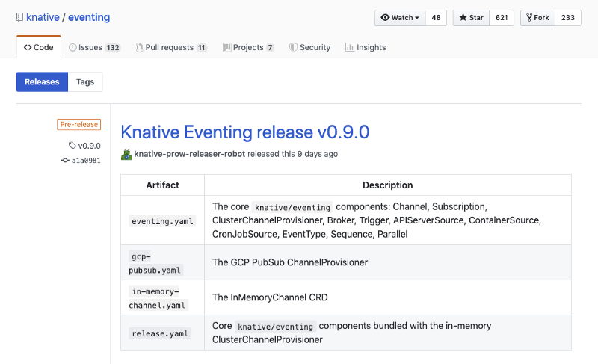Click the Description column header
This screenshot has height=364, width=598.
(x=387, y=185)
